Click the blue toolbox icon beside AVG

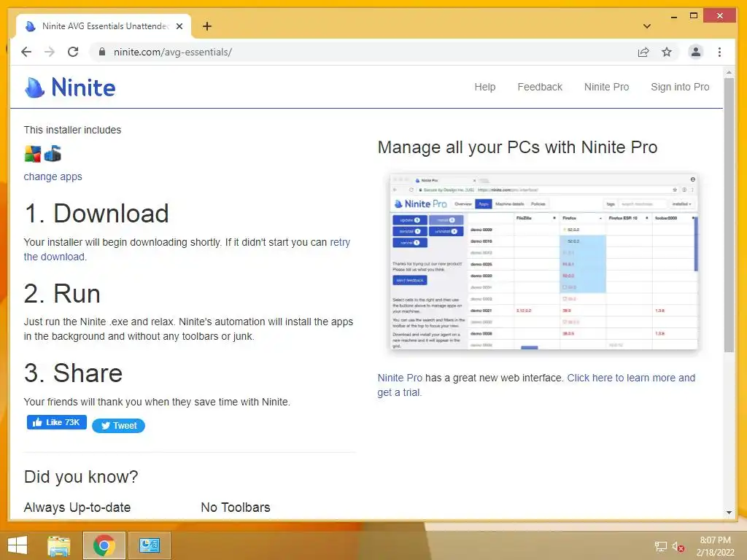click(53, 154)
